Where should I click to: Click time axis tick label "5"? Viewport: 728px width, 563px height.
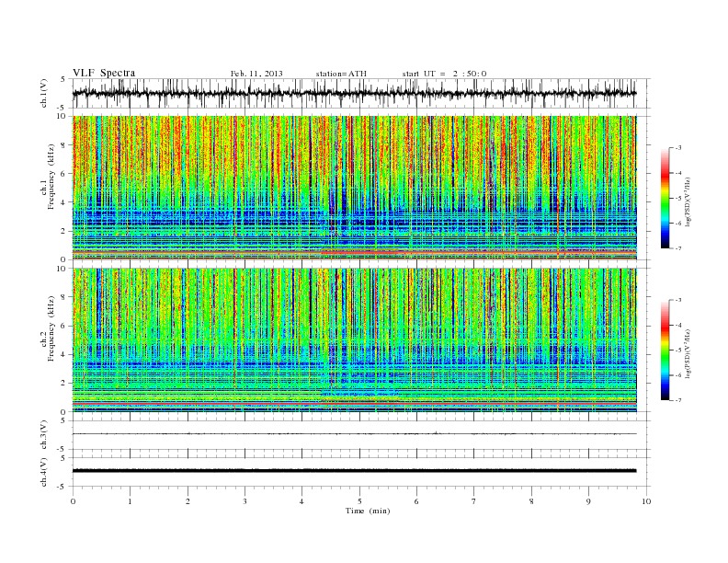359,501
